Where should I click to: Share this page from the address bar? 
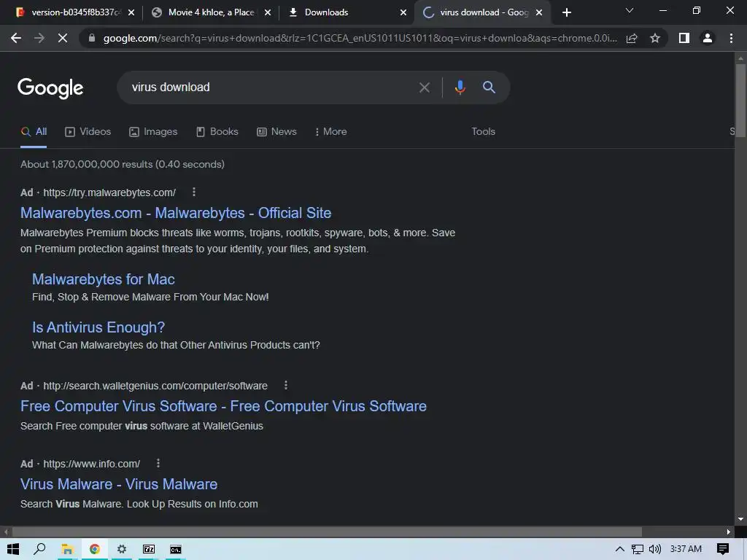[632, 38]
